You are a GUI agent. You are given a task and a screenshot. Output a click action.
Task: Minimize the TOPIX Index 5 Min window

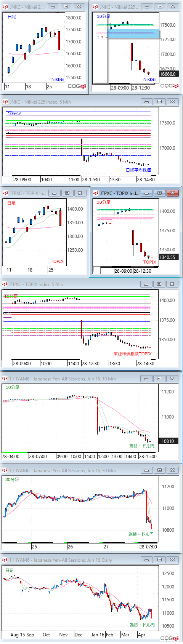147,284
